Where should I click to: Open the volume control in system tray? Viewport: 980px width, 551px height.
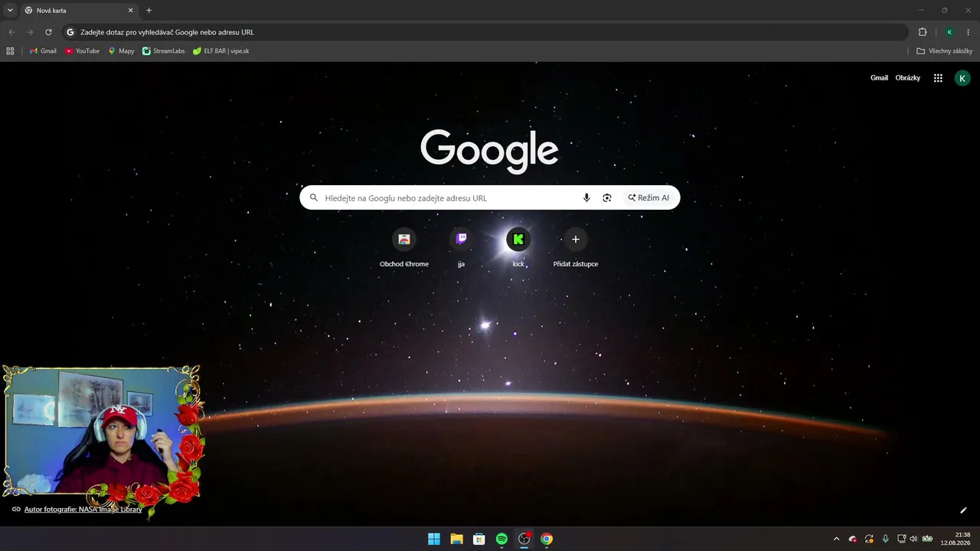(913, 539)
